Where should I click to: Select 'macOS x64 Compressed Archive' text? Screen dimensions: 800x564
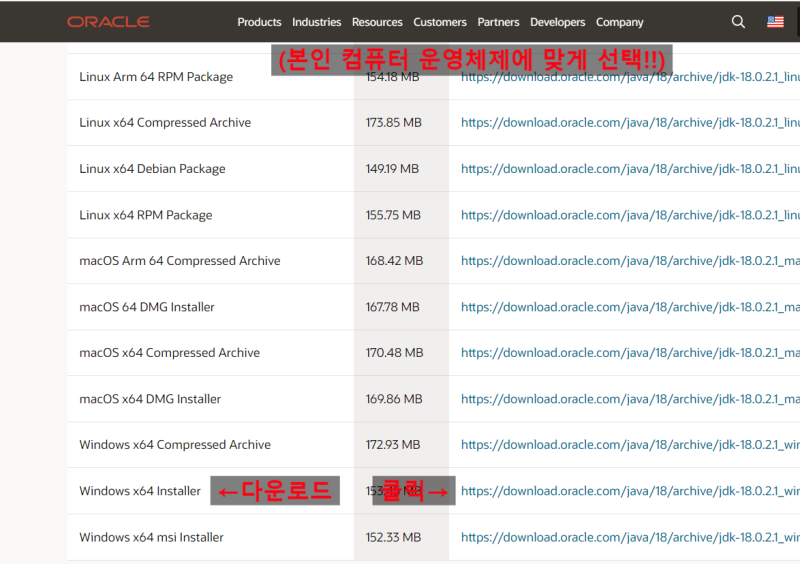[x=169, y=353]
